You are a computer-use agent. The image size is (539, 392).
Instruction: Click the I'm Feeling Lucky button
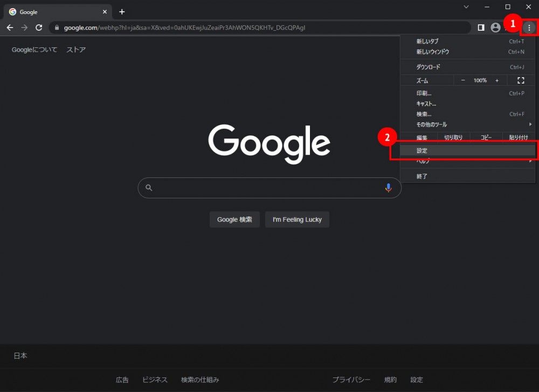click(x=297, y=219)
